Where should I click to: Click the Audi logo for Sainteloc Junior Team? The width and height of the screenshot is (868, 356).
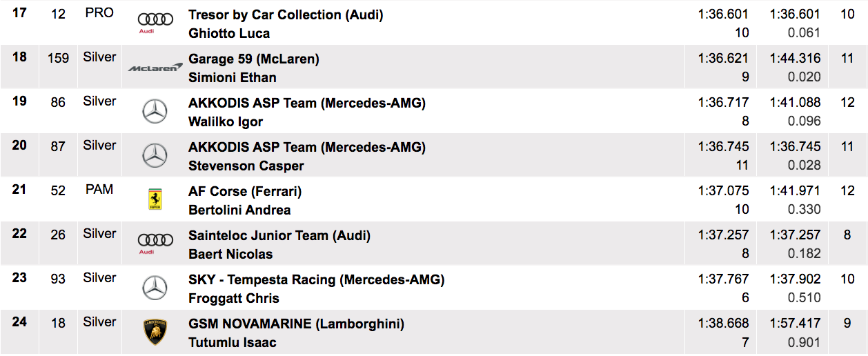coord(155,243)
